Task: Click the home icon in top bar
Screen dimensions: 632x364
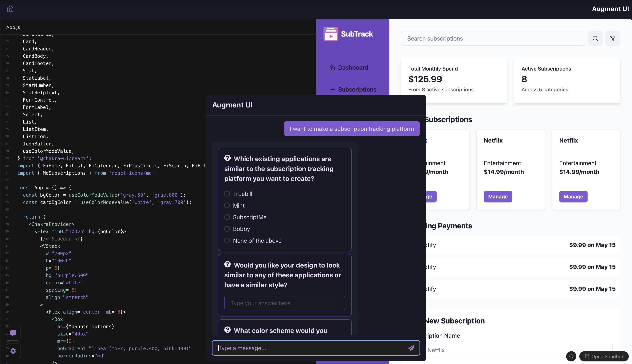Action: point(10,9)
